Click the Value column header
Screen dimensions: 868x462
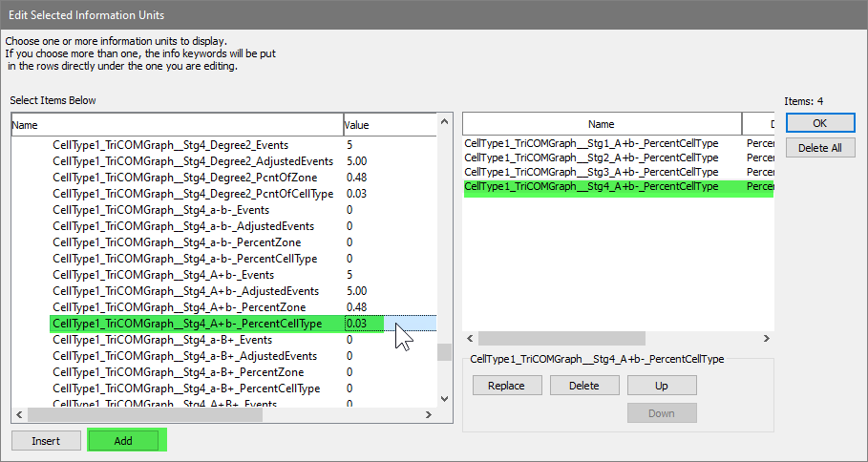(x=387, y=125)
